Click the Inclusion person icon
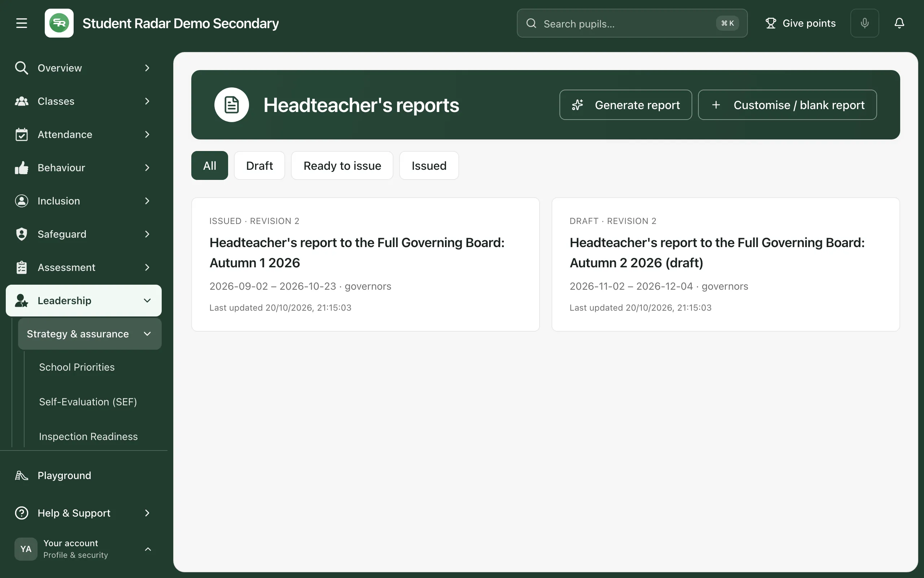The width and height of the screenshot is (924, 578). [x=21, y=201]
